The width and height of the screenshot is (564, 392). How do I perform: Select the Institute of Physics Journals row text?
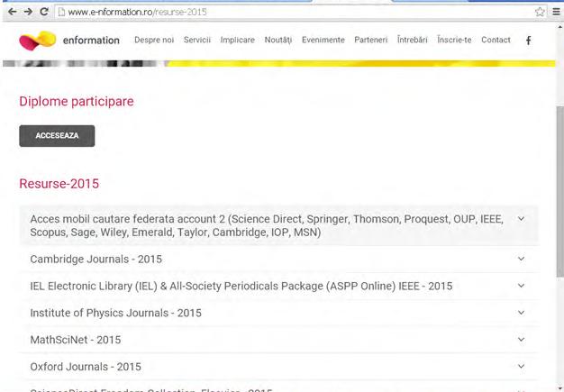coord(115,313)
